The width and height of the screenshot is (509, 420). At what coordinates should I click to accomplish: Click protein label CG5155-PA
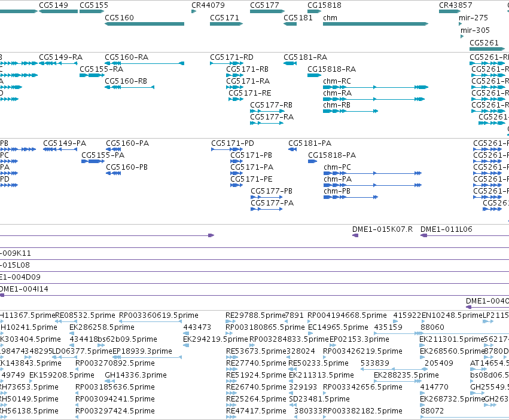(103, 155)
